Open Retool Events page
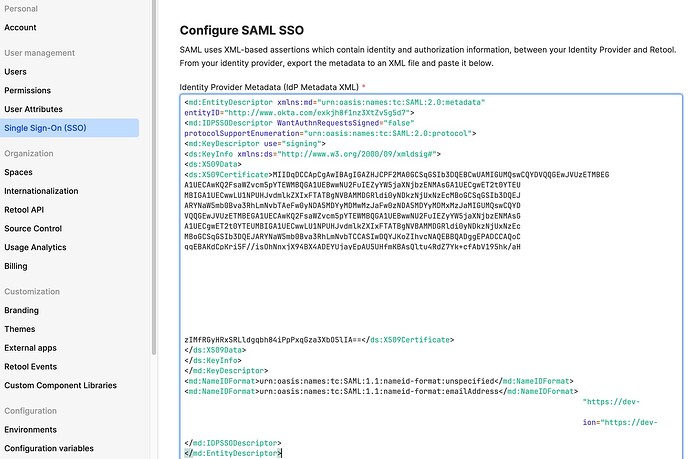Image resolution: width=690 pixels, height=459 pixels. tap(30, 367)
